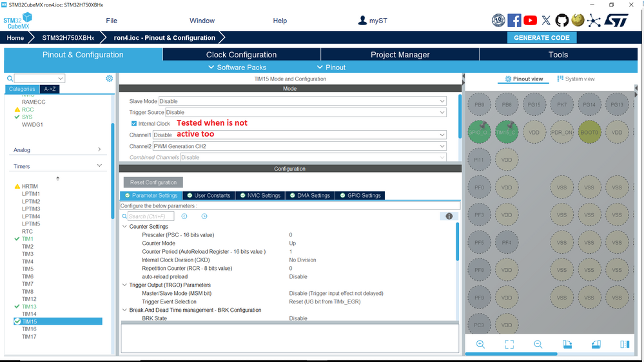The image size is (644, 362).
Task: Select the green TIM15_C pin
Action: coord(507,132)
